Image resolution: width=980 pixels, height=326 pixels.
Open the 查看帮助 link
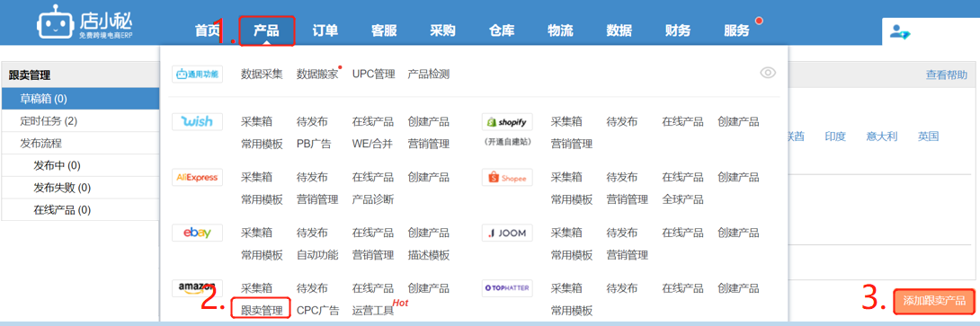(x=946, y=75)
